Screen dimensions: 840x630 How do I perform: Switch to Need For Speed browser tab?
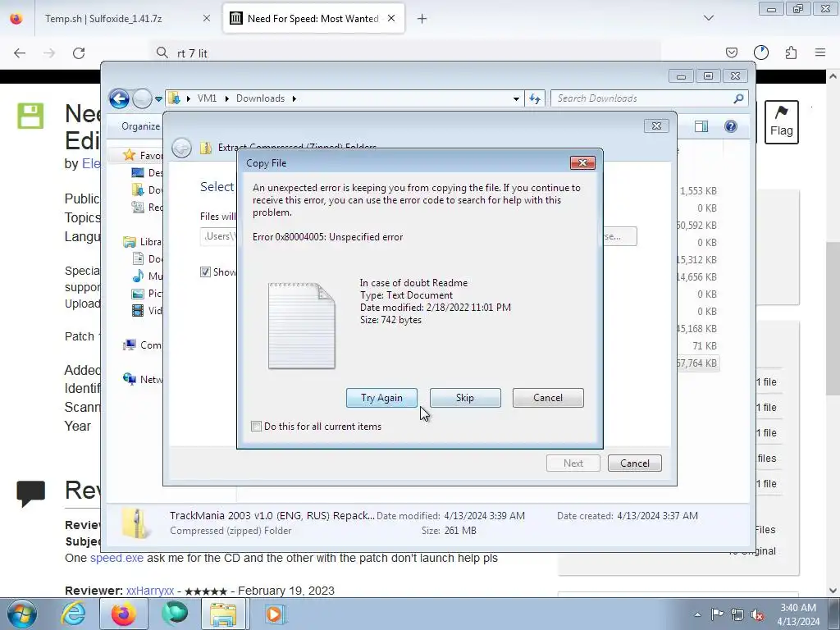click(313, 19)
